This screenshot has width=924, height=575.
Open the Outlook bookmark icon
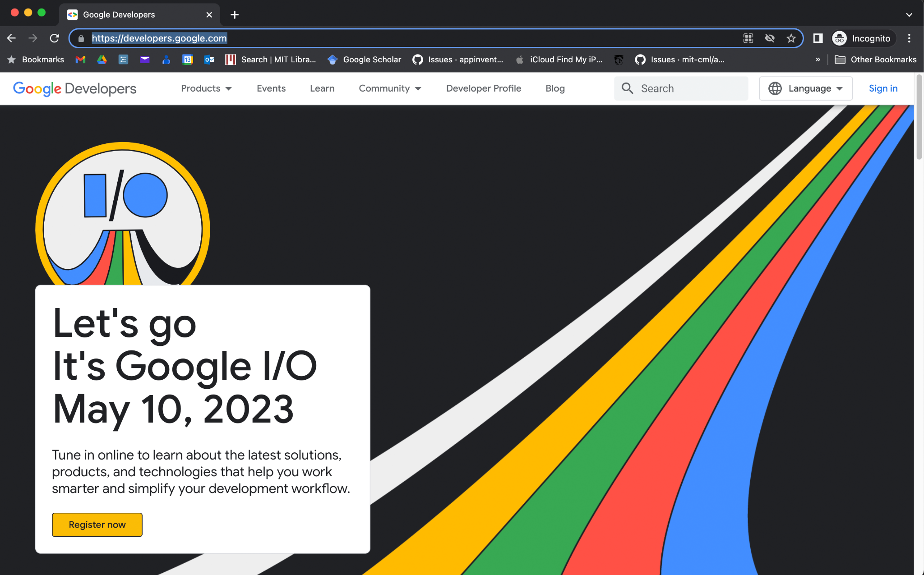209,60
